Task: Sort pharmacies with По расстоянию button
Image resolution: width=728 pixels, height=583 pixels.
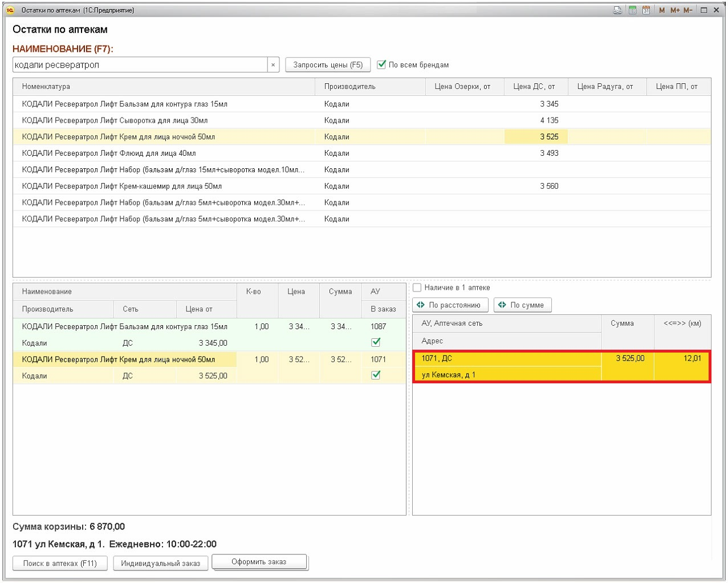Action: tap(450, 305)
